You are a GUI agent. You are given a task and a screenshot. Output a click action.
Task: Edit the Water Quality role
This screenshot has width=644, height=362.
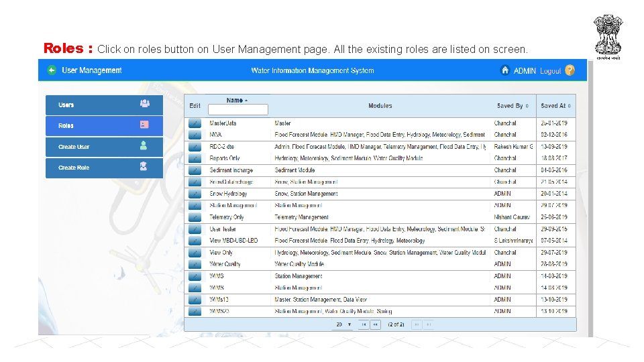tap(195, 264)
